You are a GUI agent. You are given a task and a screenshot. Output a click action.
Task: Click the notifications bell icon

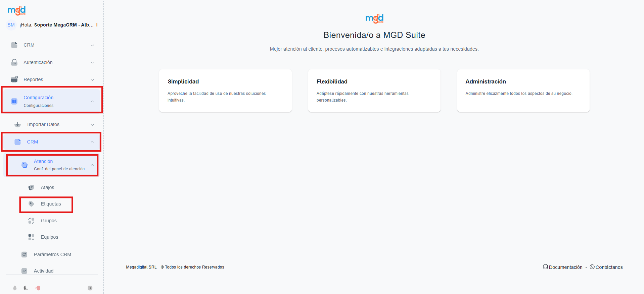(x=15, y=288)
